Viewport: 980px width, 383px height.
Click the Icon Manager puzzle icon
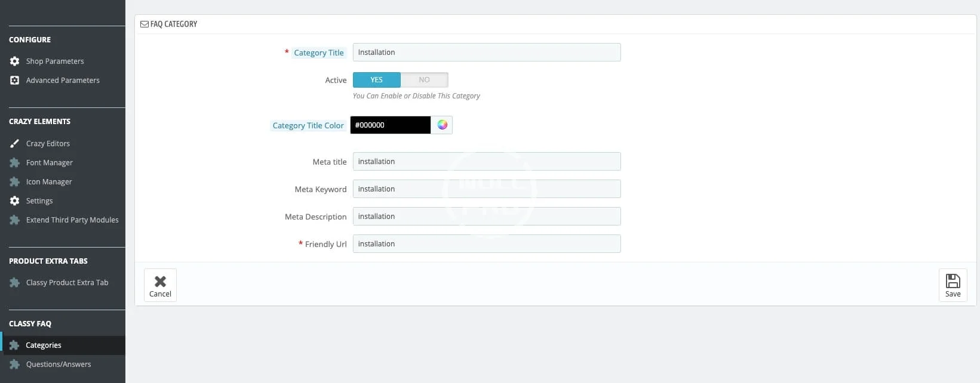click(14, 181)
